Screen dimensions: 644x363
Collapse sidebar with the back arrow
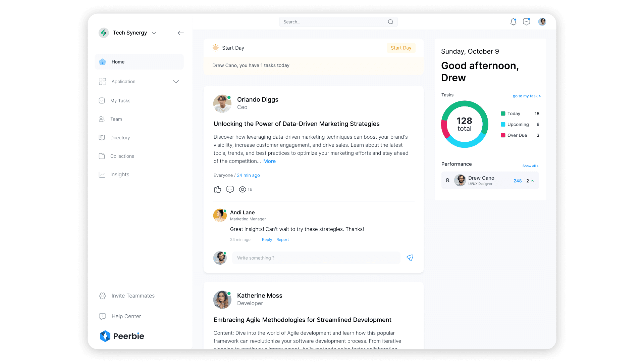pos(180,33)
